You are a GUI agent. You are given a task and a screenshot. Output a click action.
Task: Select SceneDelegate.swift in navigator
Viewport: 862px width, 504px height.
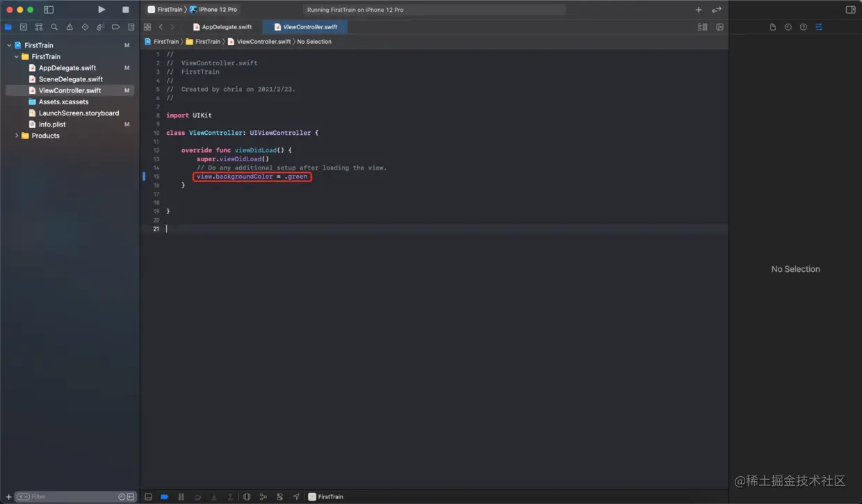[70, 79]
